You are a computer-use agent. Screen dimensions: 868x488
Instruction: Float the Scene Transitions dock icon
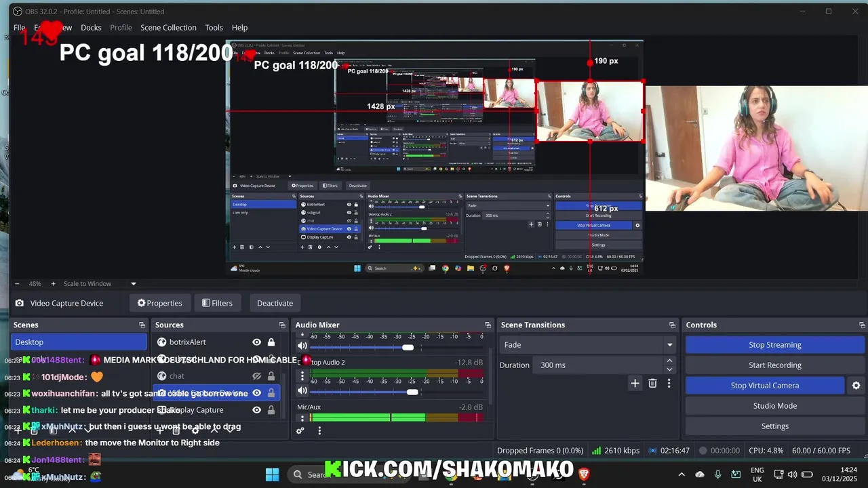[672, 325]
